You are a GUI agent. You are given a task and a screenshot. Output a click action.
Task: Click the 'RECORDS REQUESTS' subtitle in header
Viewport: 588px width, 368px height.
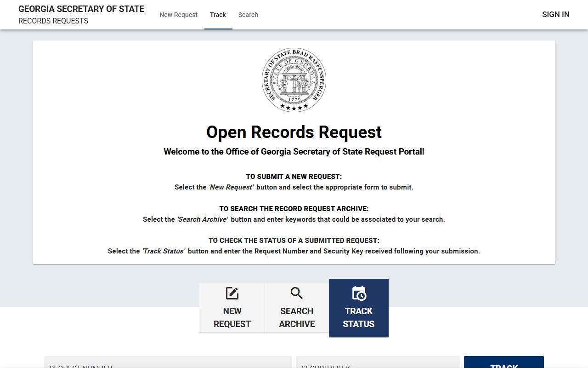point(53,21)
